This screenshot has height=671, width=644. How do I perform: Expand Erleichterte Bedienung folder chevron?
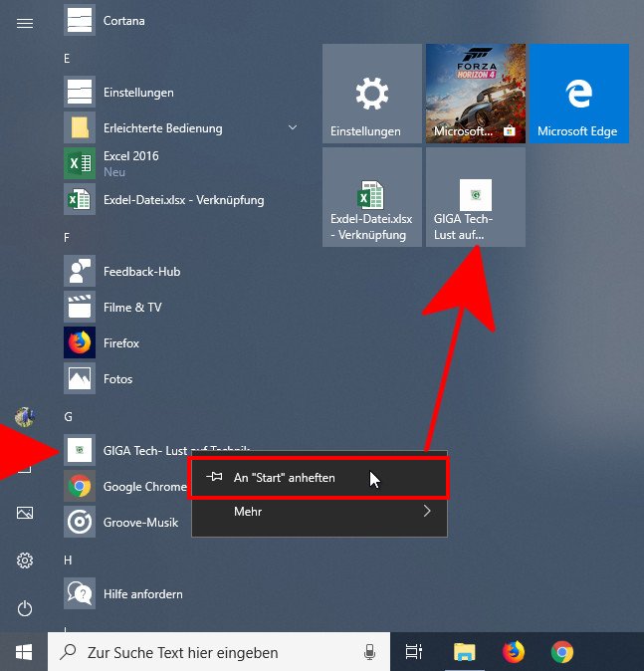coord(293,127)
